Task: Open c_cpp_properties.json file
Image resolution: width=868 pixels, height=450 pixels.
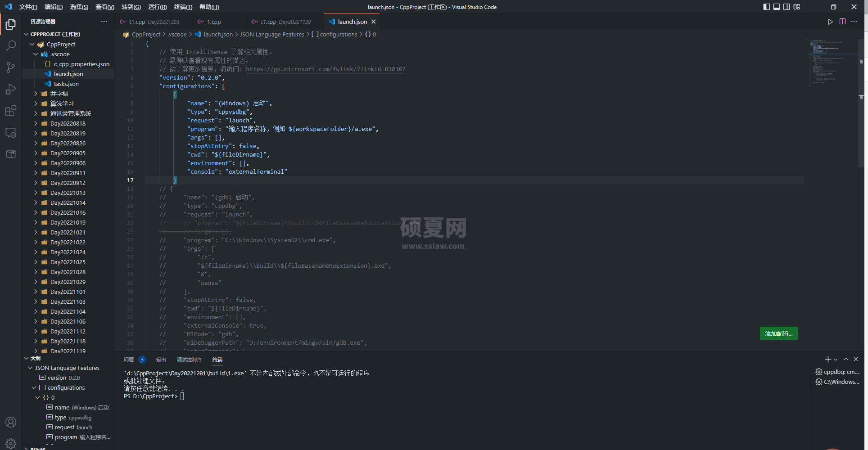Action: point(81,64)
